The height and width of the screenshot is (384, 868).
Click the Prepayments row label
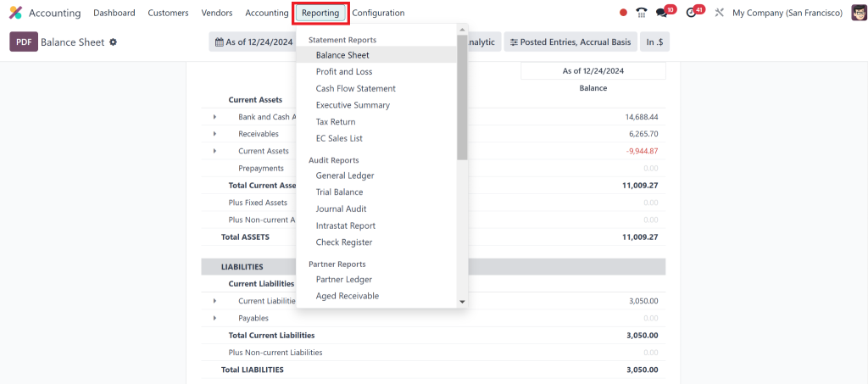pyautogui.click(x=261, y=168)
